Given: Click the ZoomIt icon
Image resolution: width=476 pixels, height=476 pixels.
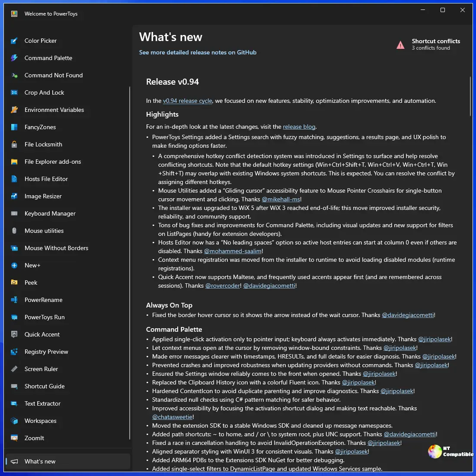Looking at the screenshot, I should click(14, 438).
